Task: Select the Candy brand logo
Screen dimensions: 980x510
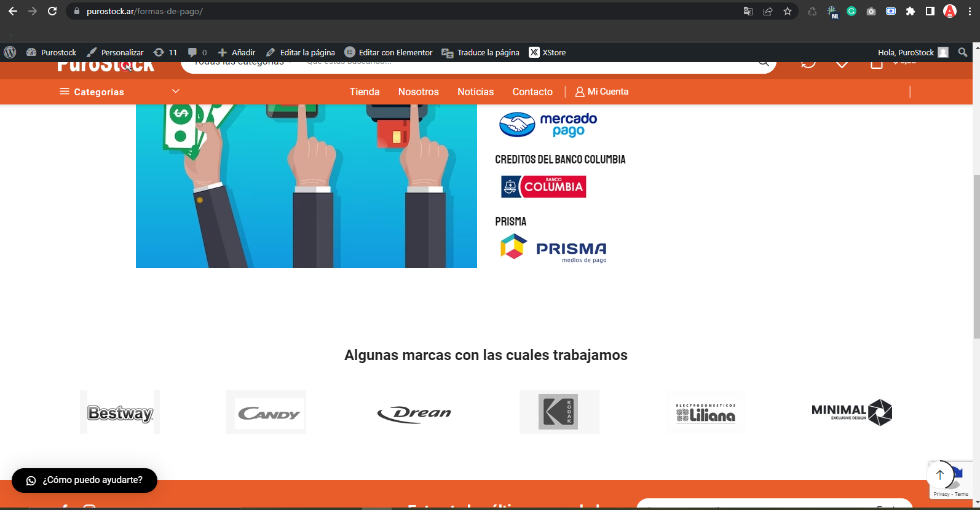Action: pyautogui.click(x=266, y=412)
